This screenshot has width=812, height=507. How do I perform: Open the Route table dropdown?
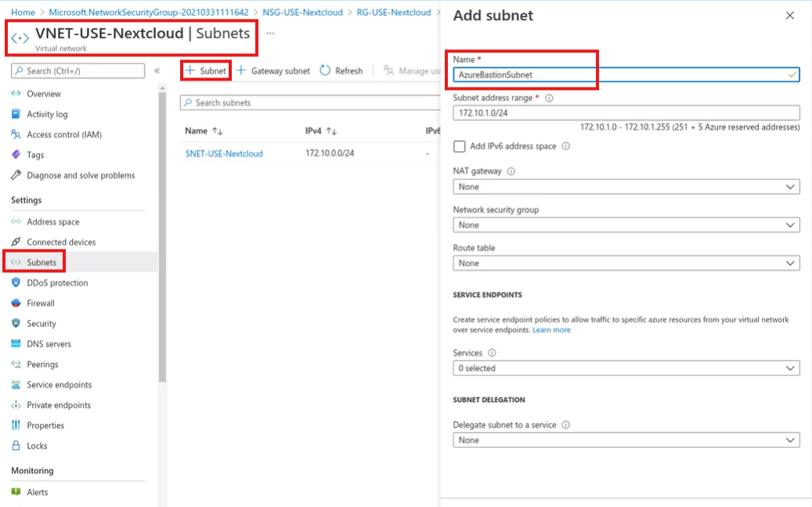tap(626, 264)
